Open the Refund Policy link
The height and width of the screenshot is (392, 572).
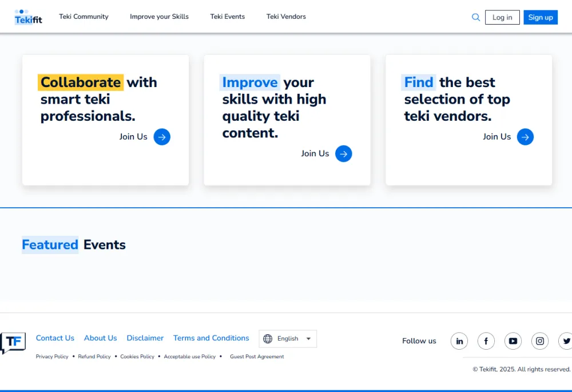pyautogui.click(x=94, y=357)
